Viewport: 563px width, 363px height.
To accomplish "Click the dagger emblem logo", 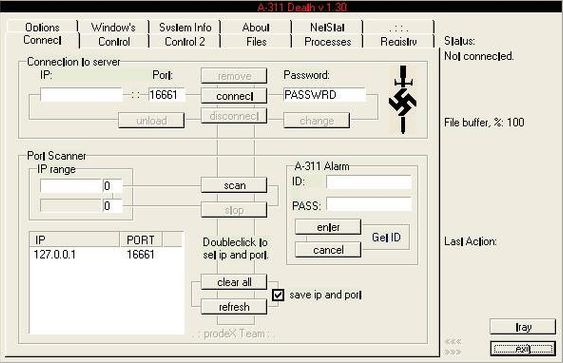I will [x=403, y=99].
